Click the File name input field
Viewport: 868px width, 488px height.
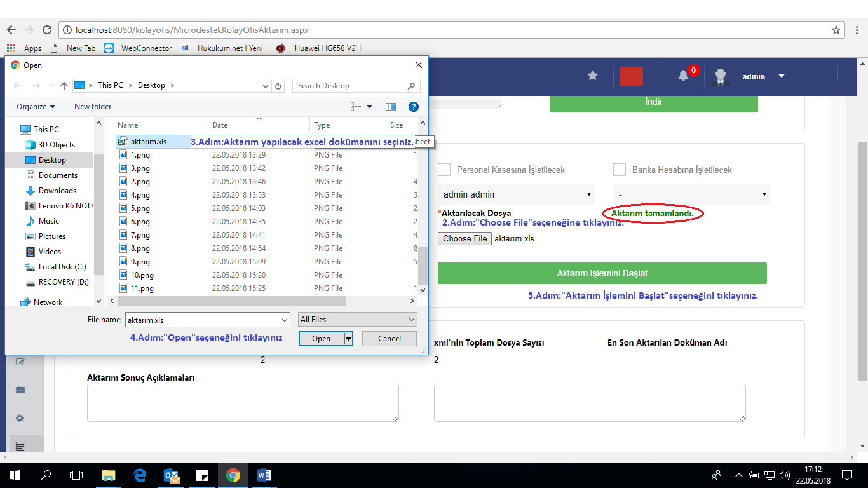202,320
